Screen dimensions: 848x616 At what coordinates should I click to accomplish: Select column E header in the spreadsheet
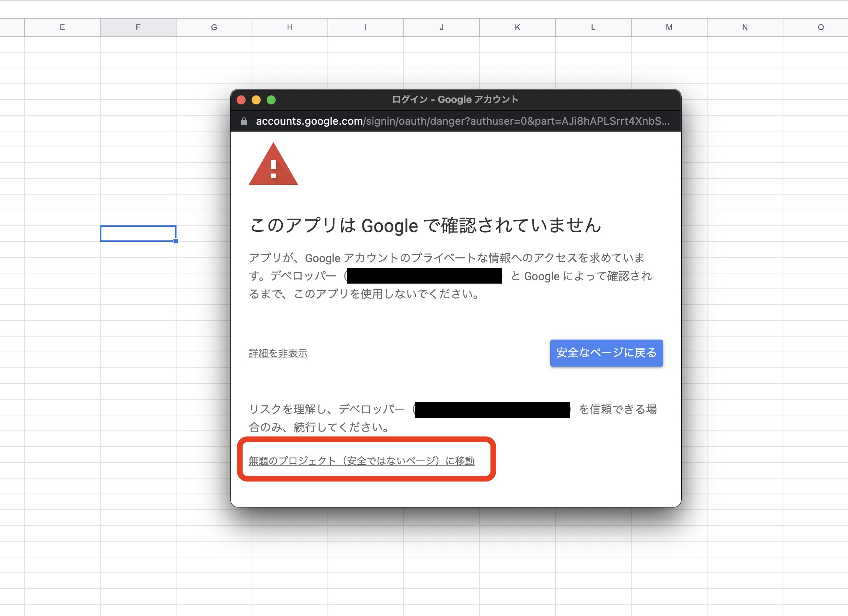point(62,27)
